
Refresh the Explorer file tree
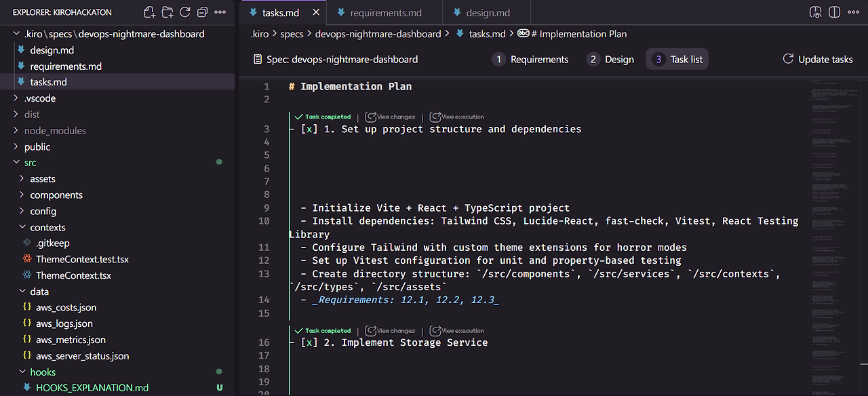(x=184, y=12)
